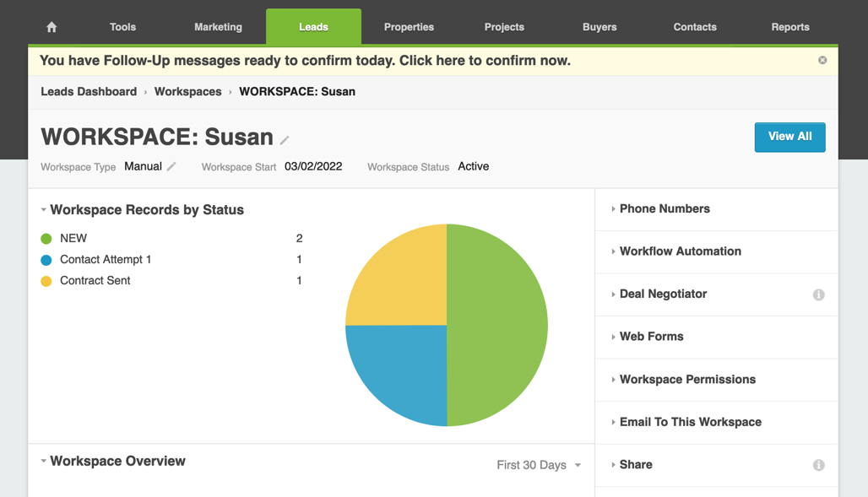
Task: Open the Contacts menu
Action: (695, 27)
